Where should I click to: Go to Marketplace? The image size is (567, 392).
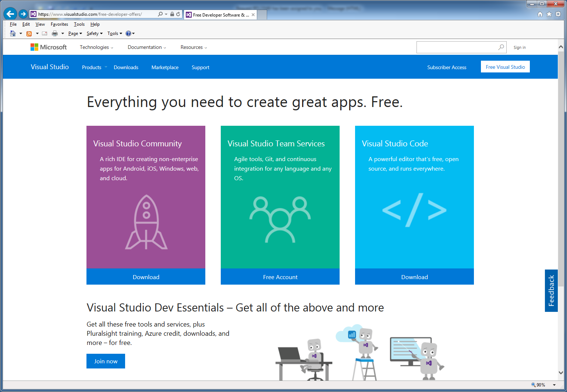coord(165,67)
